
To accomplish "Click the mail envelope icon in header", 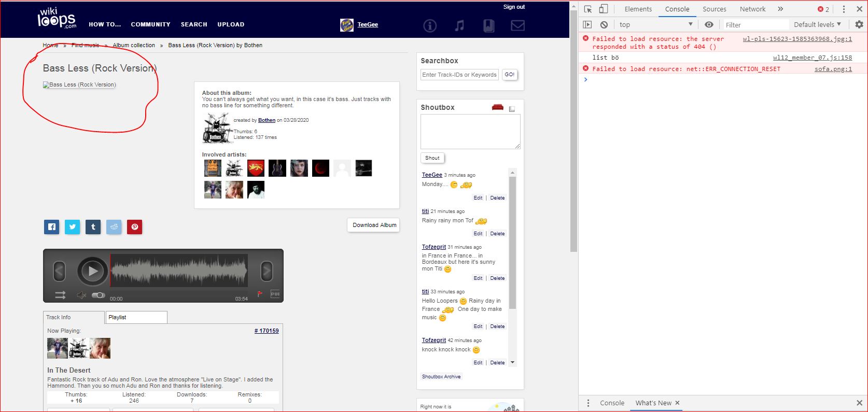I will click(517, 25).
